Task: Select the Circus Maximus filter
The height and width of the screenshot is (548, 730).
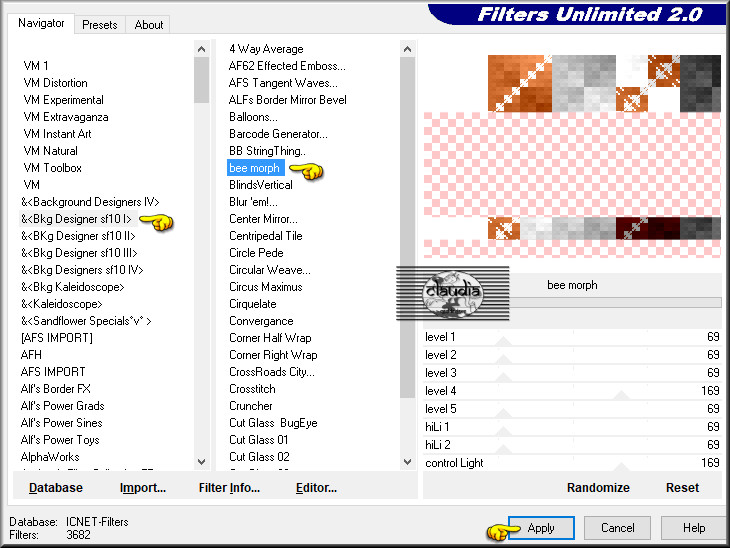Action: point(265,287)
